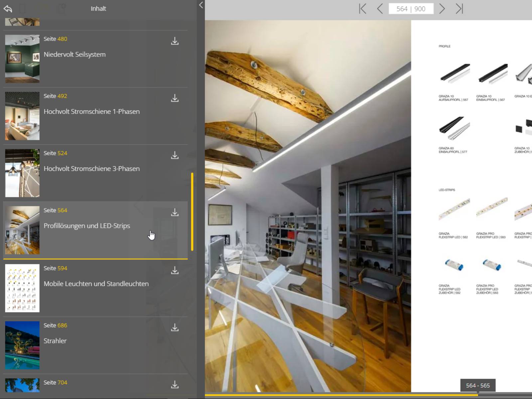This screenshot has width=532, height=399.
Task: Collapse the Inhalt sidebar panel
Action: coord(201,5)
